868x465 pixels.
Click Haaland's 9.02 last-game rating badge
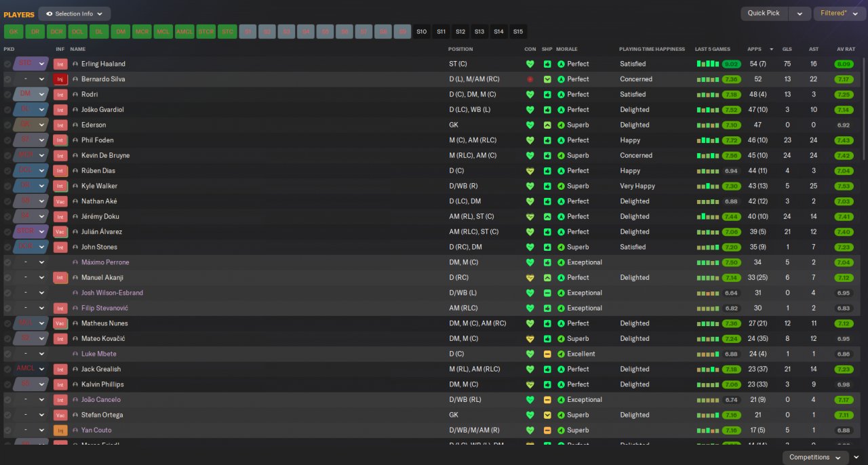pyautogui.click(x=731, y=64)
